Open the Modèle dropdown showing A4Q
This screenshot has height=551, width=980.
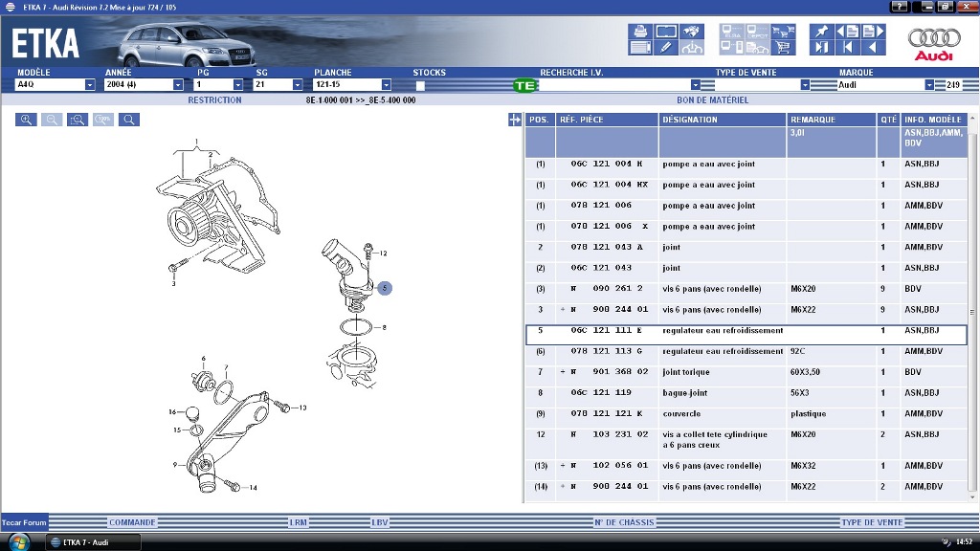[90, 85]
